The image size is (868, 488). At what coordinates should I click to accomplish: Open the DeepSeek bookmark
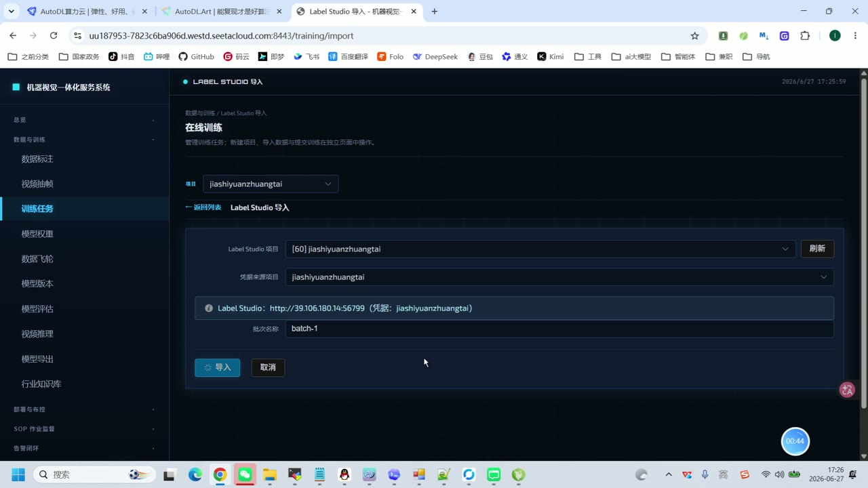tap(435, 57)
